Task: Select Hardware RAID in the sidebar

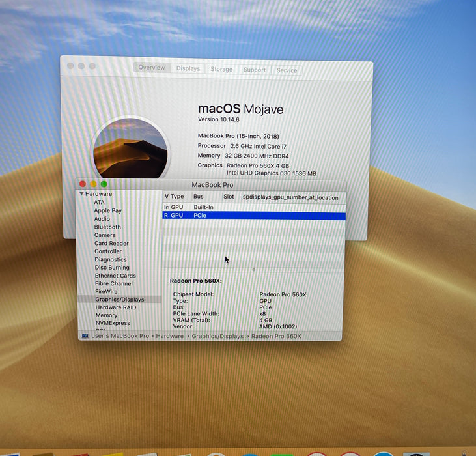Action: tap(116, 307)
